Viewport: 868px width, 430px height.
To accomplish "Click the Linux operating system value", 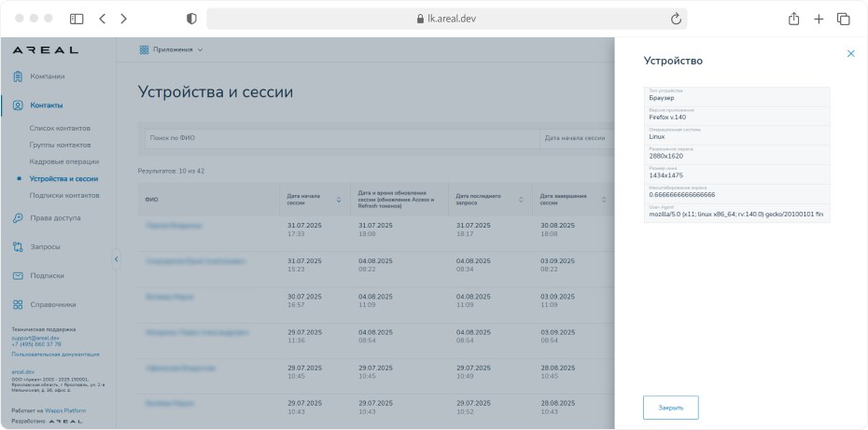I will point(657,136).
